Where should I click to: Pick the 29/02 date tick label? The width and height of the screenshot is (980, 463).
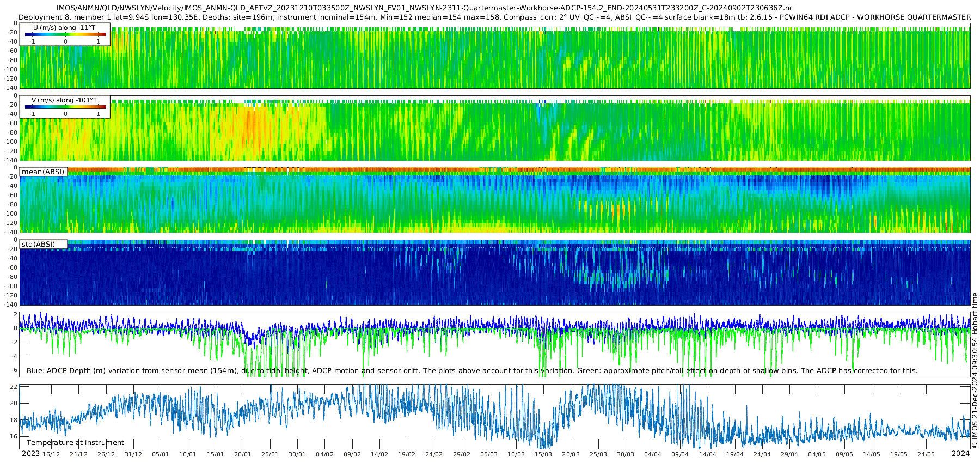(x=462, y=454)
